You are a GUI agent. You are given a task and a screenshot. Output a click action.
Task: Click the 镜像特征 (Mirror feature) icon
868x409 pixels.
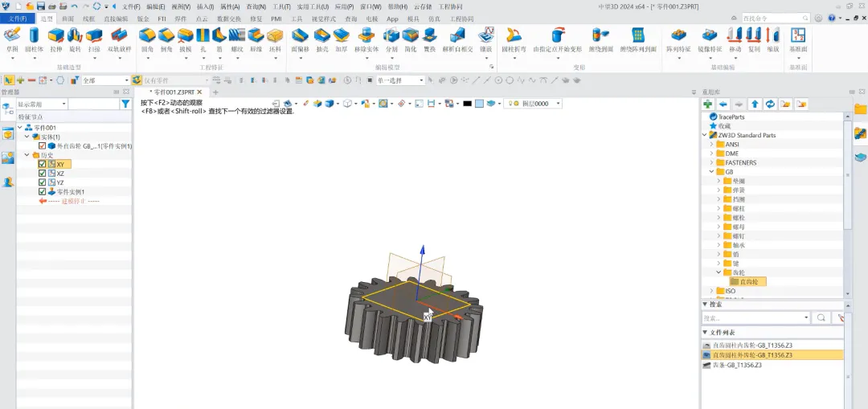click(710, 38)
